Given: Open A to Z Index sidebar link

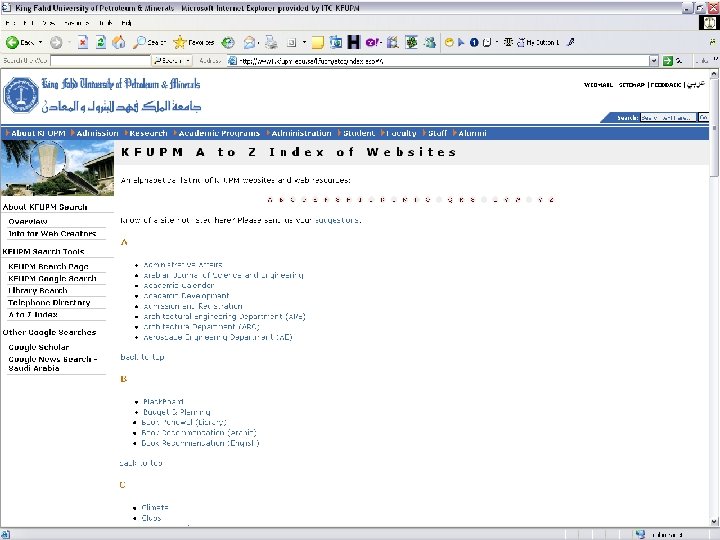Looking at the screenshot, I should point(33,315).
